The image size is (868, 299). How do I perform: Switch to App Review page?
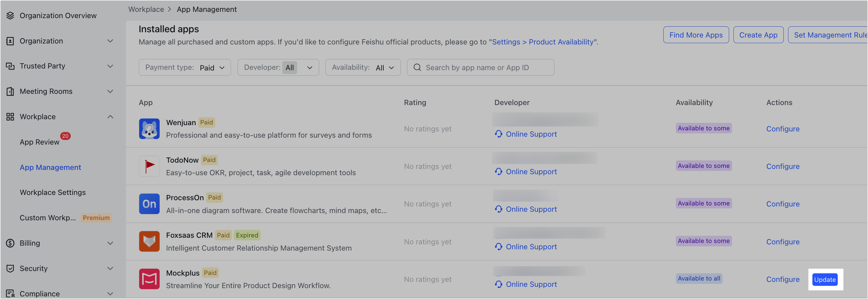[x=39, y=142]
